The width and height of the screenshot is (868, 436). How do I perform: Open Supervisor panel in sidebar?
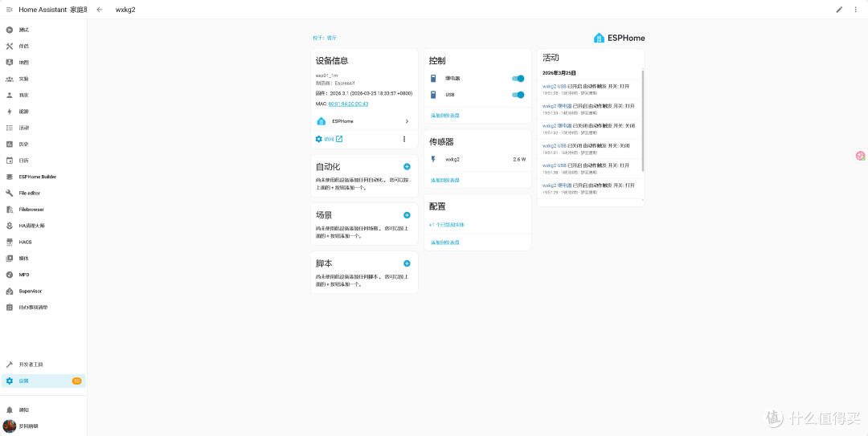pos(43,291)
